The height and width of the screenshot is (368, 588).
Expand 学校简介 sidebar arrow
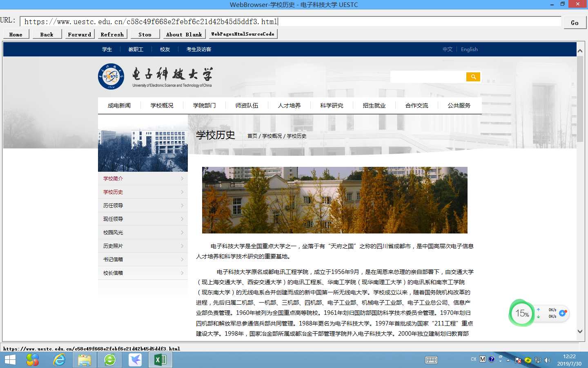pos(182,178)
